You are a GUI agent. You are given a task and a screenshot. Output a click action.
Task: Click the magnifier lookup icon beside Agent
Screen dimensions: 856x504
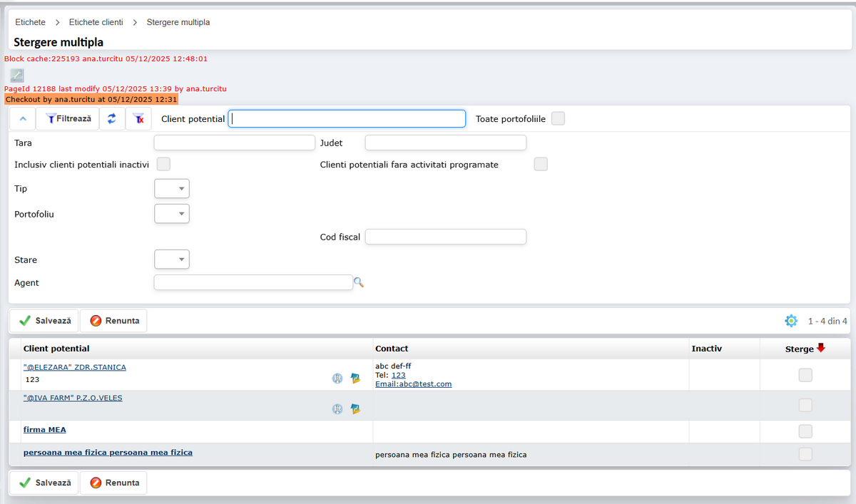(359, 283)
